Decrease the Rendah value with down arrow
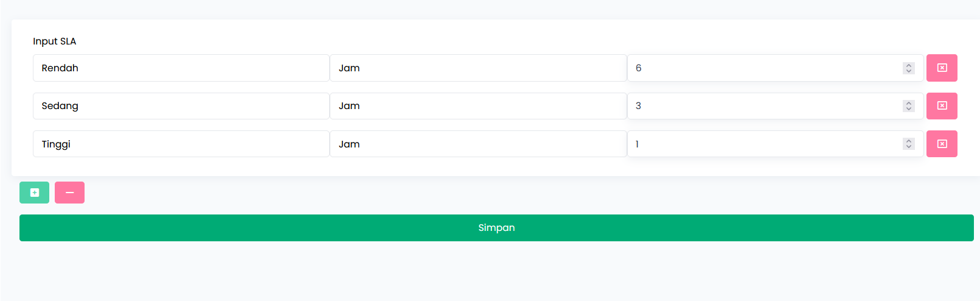 [x=909, y=71]
